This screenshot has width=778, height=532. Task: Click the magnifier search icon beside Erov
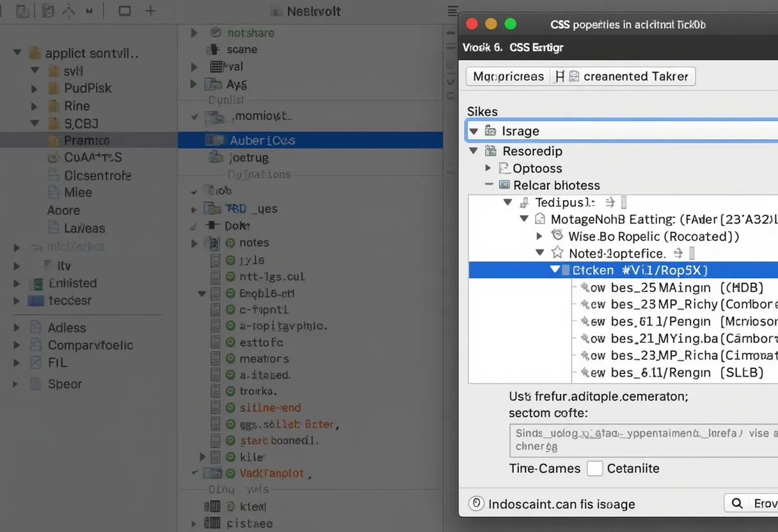click(x=737, y=503)
